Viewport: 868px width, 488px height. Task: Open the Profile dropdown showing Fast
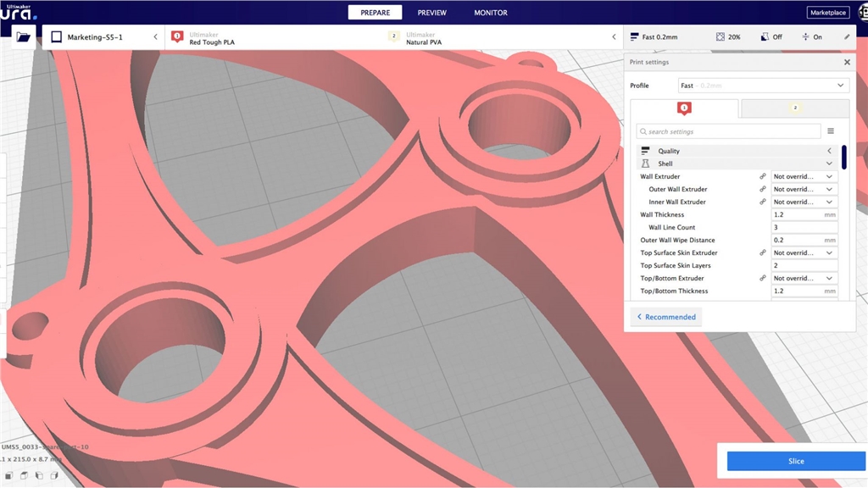763,86
